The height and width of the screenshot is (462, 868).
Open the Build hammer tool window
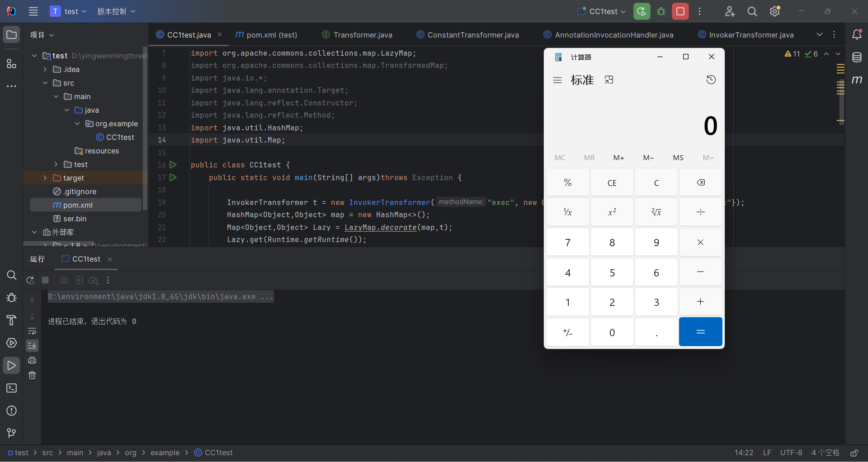coord(11,320)
